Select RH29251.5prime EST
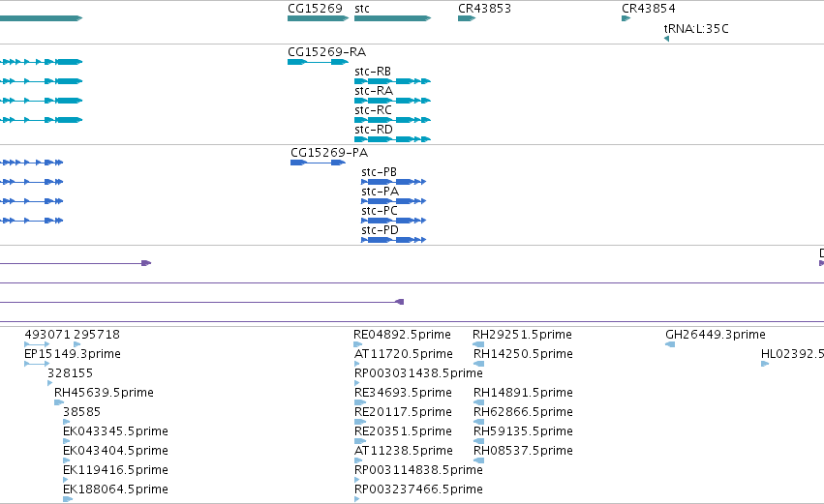This screenshot has width=824, height=504. pos(478,344)
